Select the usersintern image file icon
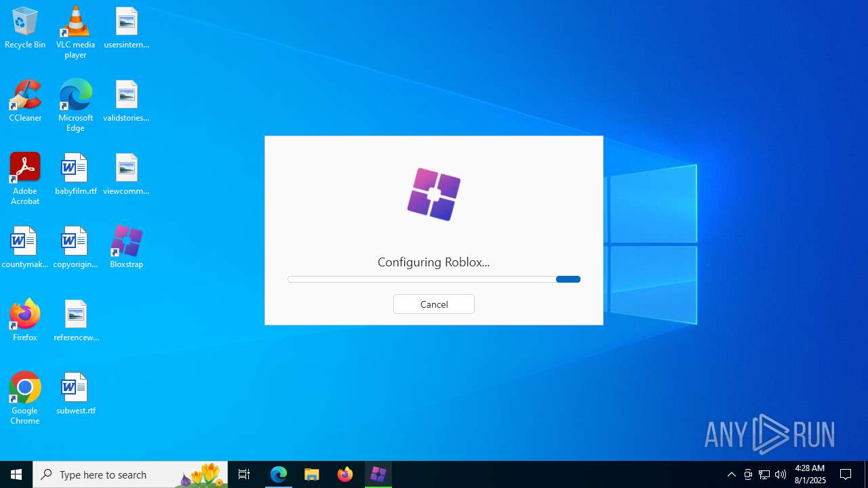Image resolution: width=868 pixels, height=488 pixels. 127,28
